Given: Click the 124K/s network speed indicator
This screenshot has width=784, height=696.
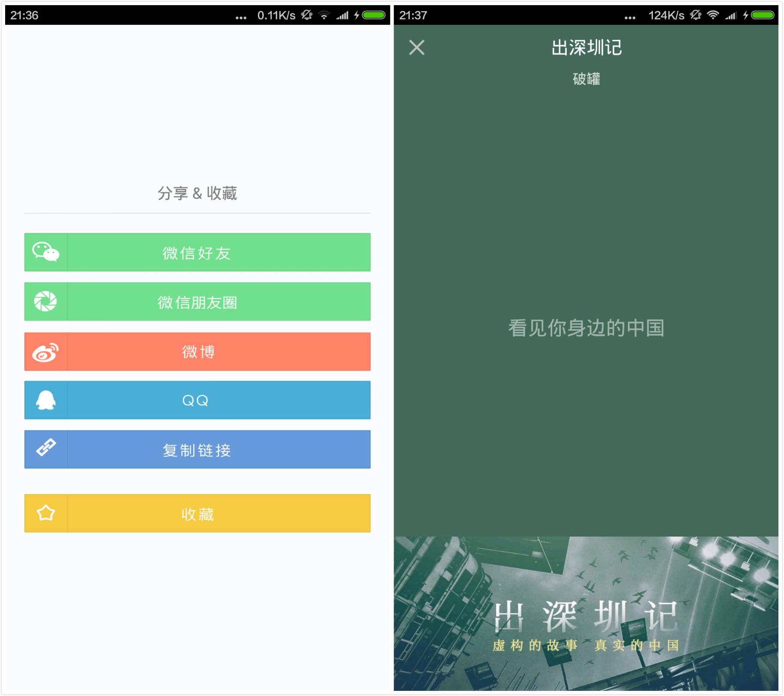Looking at the screenshot, I should coord(666,15).
